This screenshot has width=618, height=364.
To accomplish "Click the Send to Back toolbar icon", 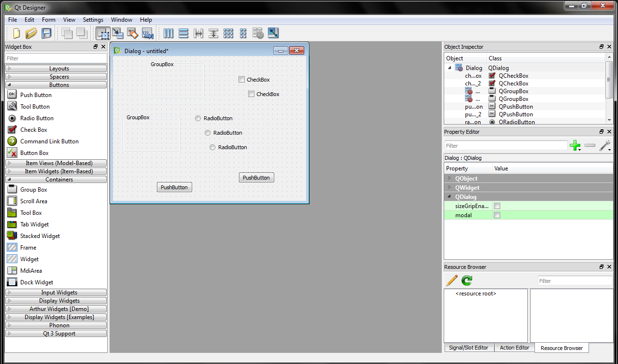I will click(x=67, y=33).
